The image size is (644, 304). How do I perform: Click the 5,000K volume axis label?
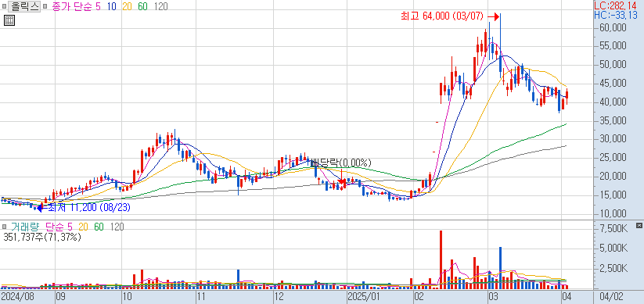pyautogui.click(x=613, y=249)
